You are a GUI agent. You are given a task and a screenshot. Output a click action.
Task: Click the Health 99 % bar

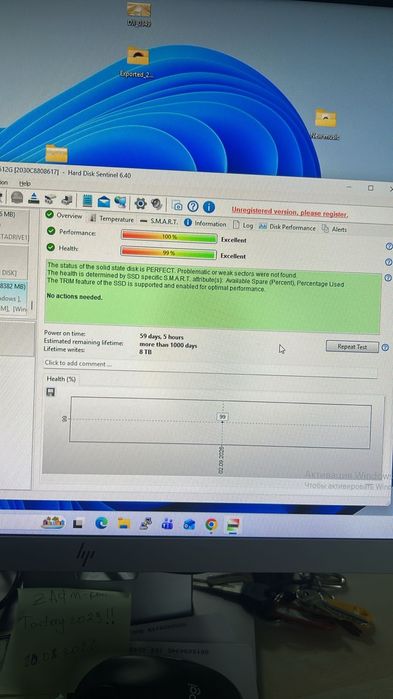pyautogui.click(x=168, y=253)
